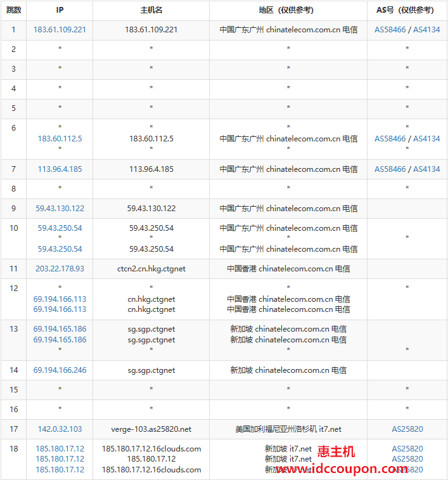Open first 69.194.166.113 link in hop 12
Viewport: 448px width, 480px height.
pyautogui.click(x=60, y=299)
